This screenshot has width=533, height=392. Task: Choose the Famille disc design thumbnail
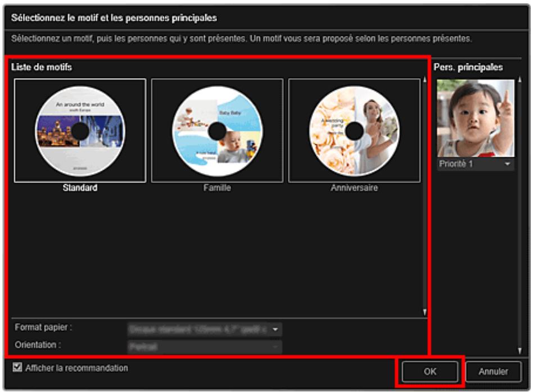(217, 130)
